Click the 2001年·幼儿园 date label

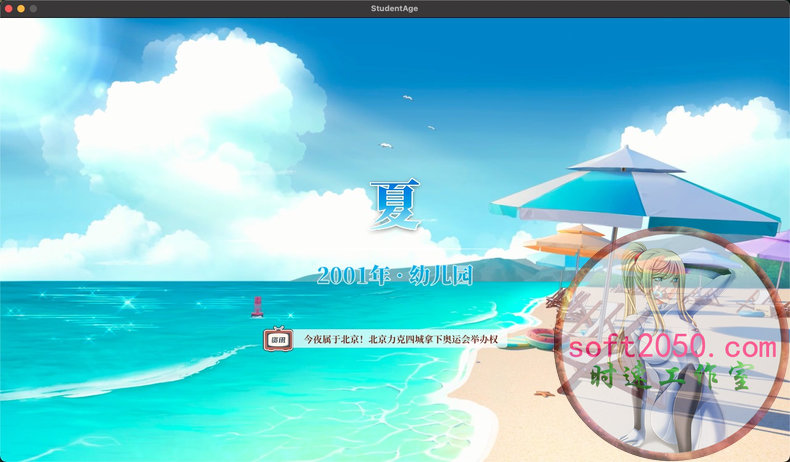coord(395,275)
